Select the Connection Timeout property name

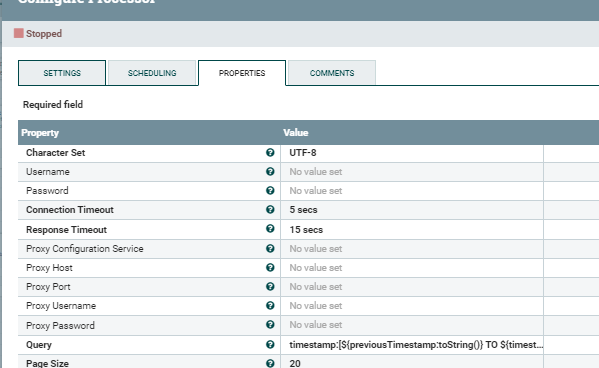coord(70,210)
